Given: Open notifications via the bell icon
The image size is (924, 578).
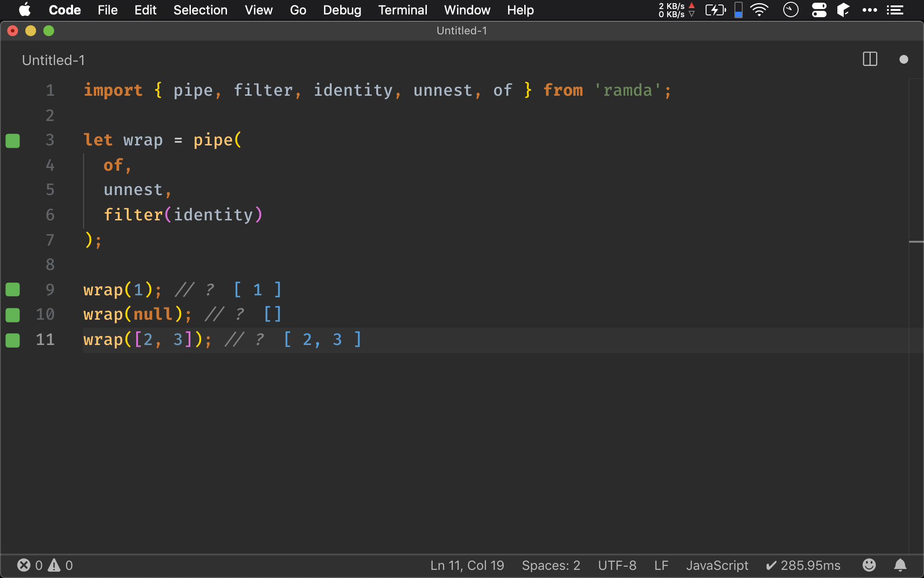Looking at the screenshot, I should (900, 565).
